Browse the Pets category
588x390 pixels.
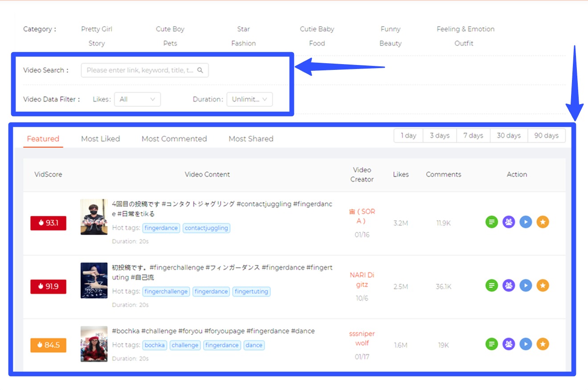coord(170,43)
